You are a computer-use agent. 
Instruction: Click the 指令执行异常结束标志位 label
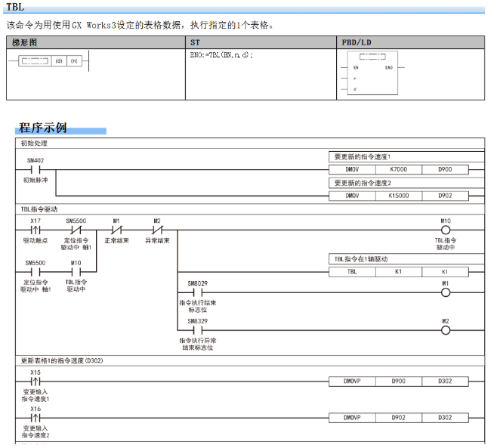(x=198, y=344)
